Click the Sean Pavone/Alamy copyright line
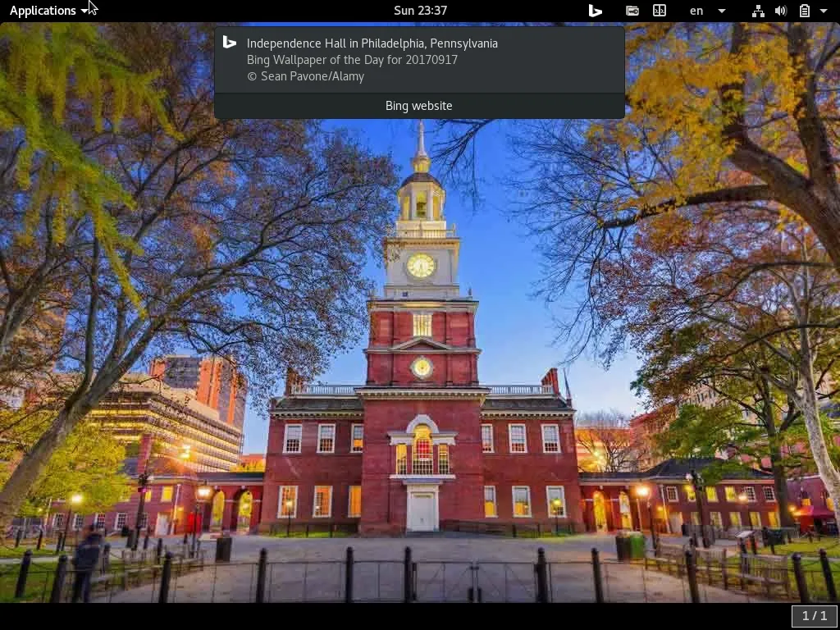 pyautogui.click(x=305, y=76)
